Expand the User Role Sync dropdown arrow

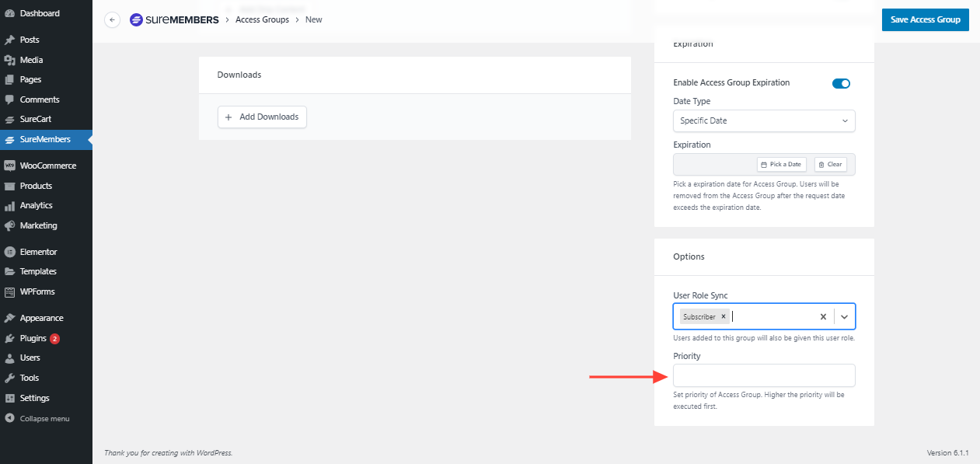pos(845,317)
